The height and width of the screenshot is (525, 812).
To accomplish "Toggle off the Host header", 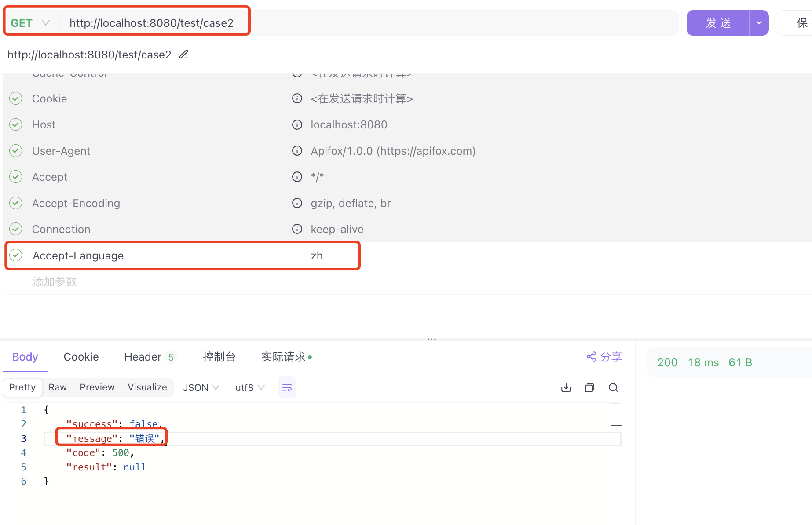I will 15,124.
